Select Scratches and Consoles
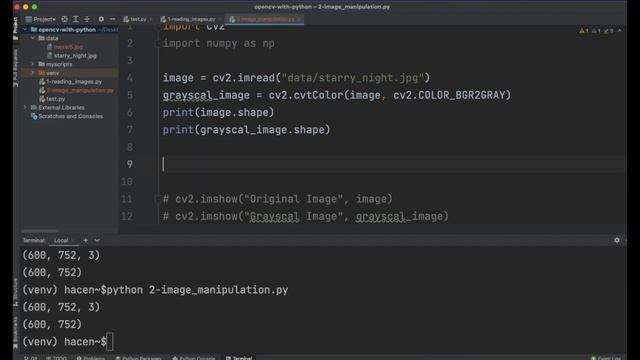 tap(67, 116)
